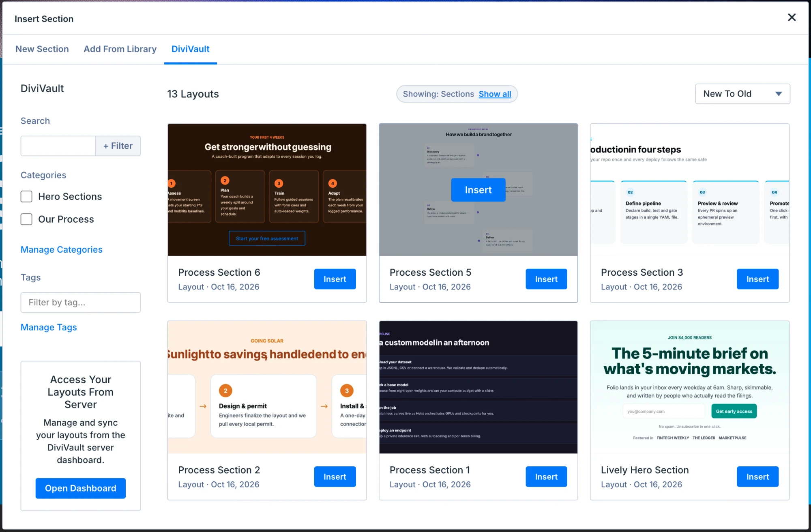Insert Process Section 6 via its card button
This screenshot has width=811, height=532.
point(335,279)
